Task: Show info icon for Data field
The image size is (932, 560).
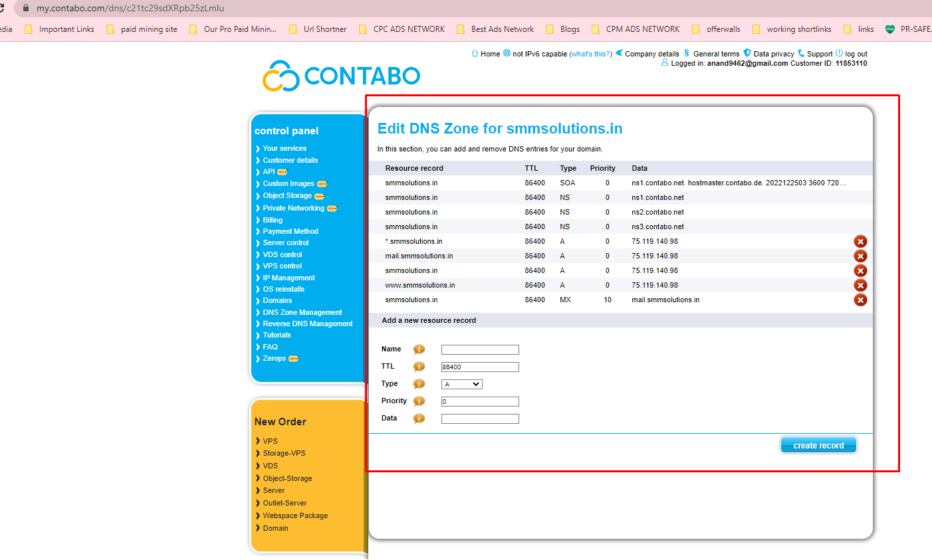Action: coord(419,419)
